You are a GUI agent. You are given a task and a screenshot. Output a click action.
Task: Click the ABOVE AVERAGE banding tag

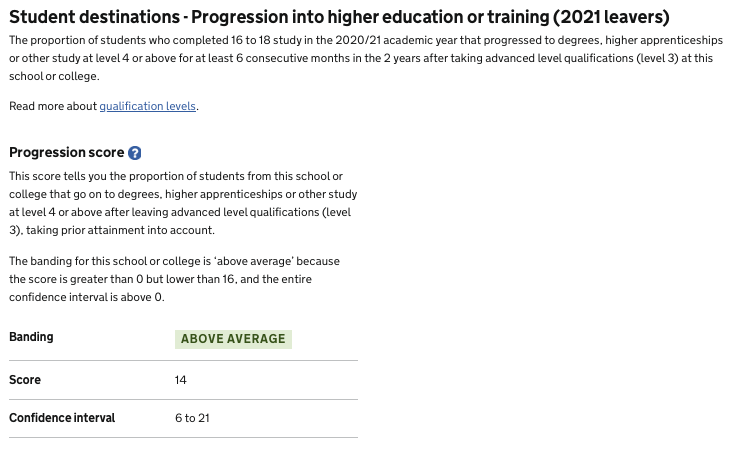[x=233, y=339]
